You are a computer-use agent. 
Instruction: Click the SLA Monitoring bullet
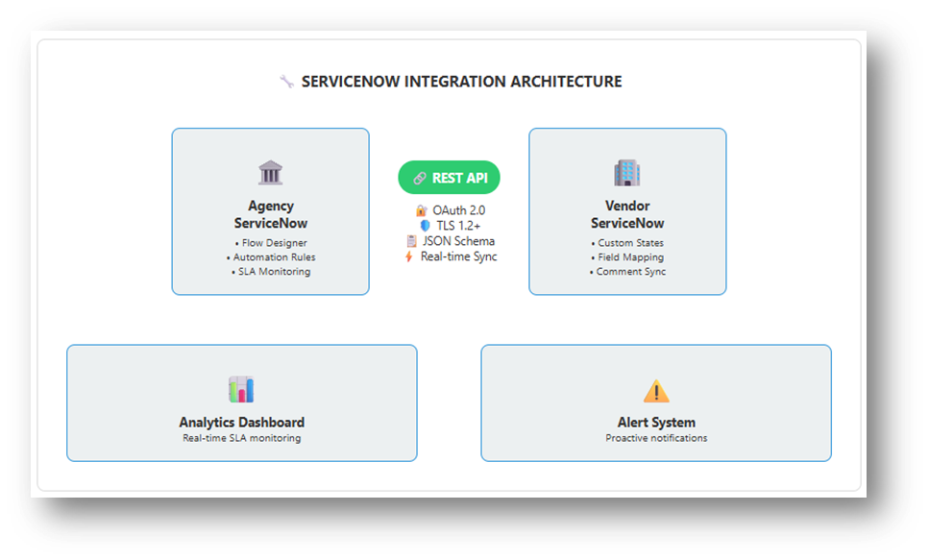tap(271, 272)
